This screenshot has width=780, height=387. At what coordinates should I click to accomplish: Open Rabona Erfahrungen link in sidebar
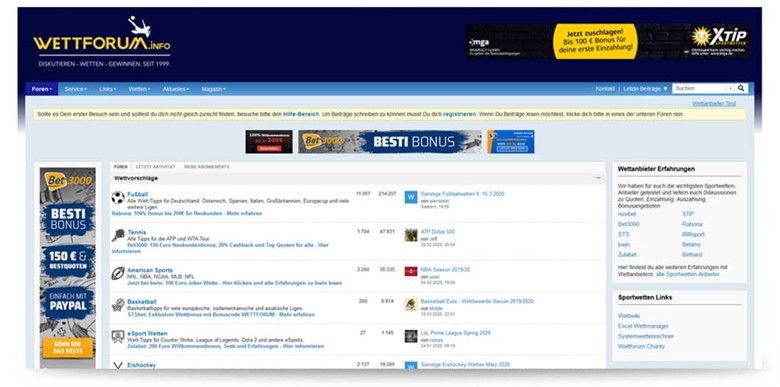pyautogui.click(x=692, y=224)
